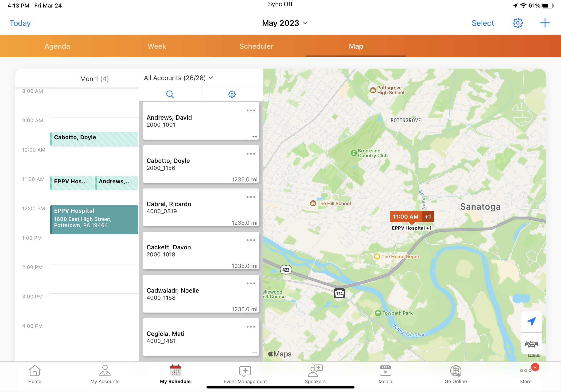
Task: Tap the Go Online globe icon
Action: (456, 374)
